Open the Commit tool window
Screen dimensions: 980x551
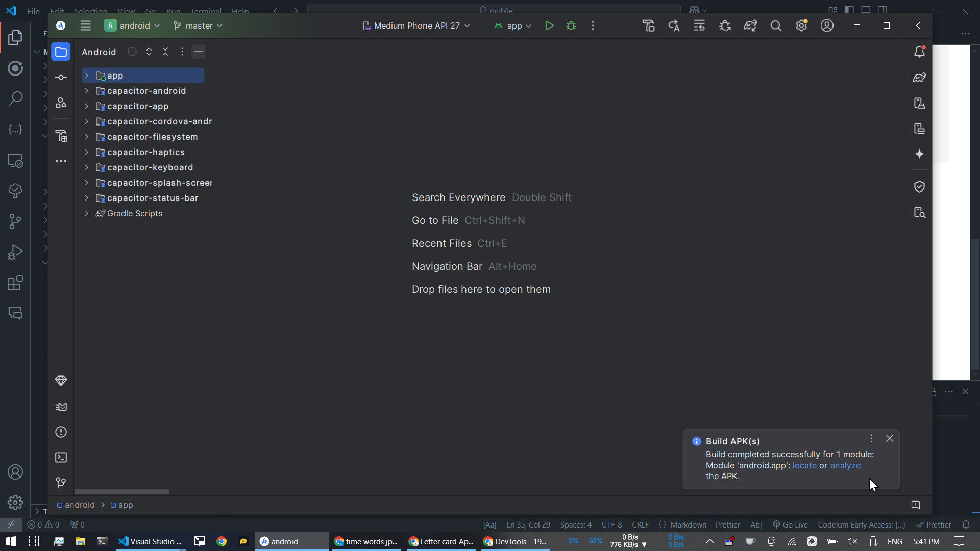coord(61,78)
